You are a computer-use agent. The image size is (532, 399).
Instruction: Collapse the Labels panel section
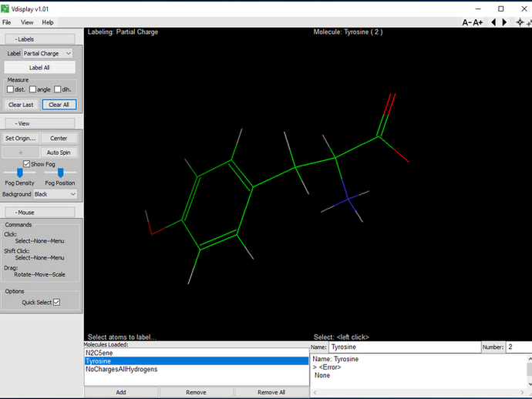[39, 39]
